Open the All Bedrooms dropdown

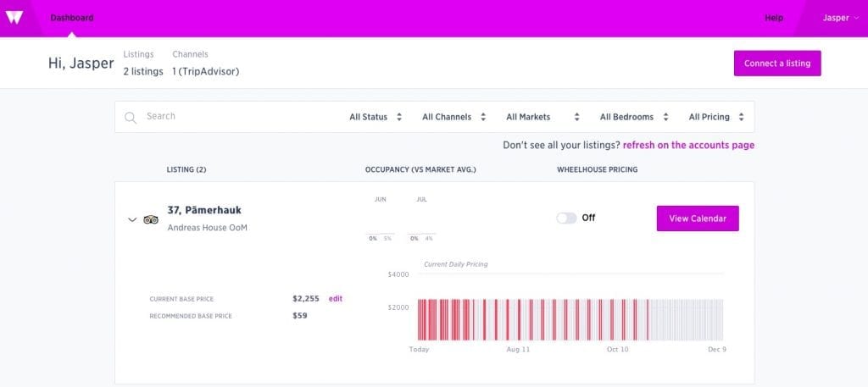pyautogui.click(x=634, y=117)
